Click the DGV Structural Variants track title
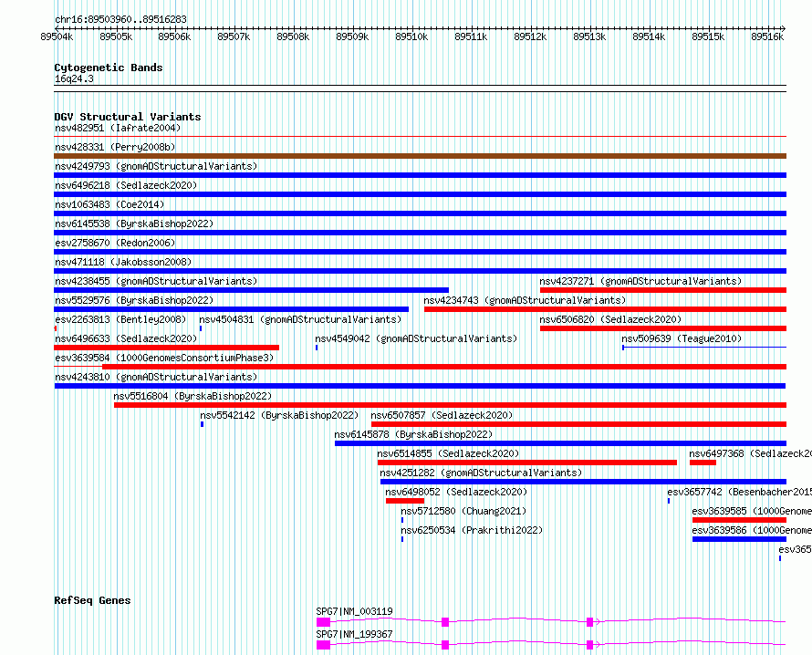812x655 pixels. 128,117
